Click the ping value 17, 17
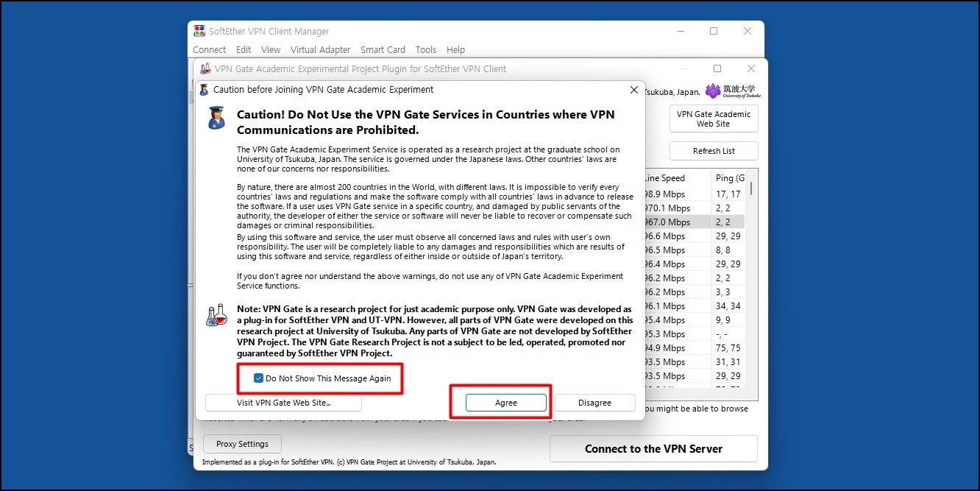 (x=728, y=194)
